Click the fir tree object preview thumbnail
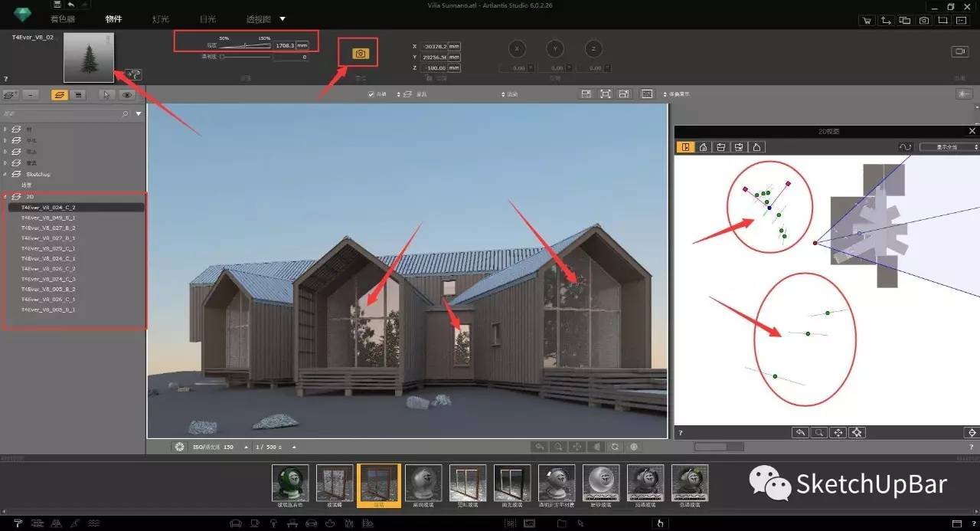The image size is (980, 531). [x=88, y=57]
